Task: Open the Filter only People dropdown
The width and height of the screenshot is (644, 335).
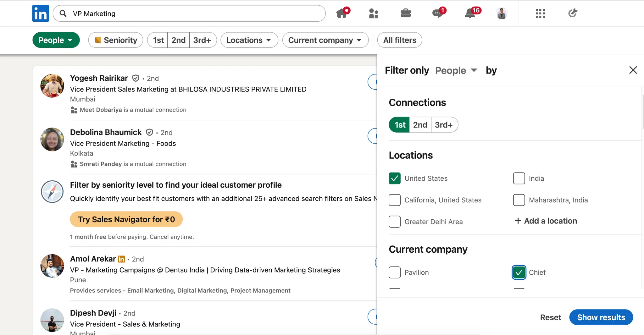Action: [x=456, y=70]
